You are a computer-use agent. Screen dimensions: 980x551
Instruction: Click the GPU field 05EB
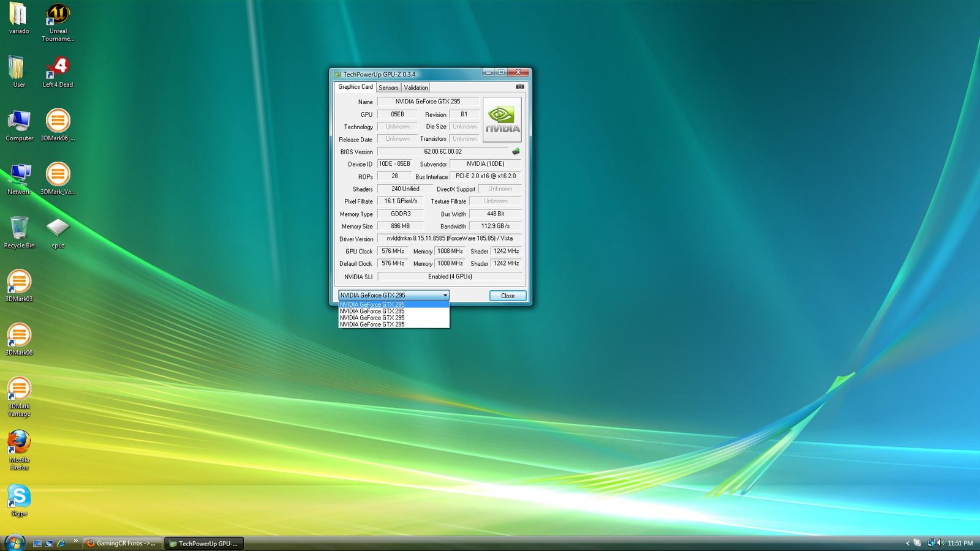(x=398, y=114)
